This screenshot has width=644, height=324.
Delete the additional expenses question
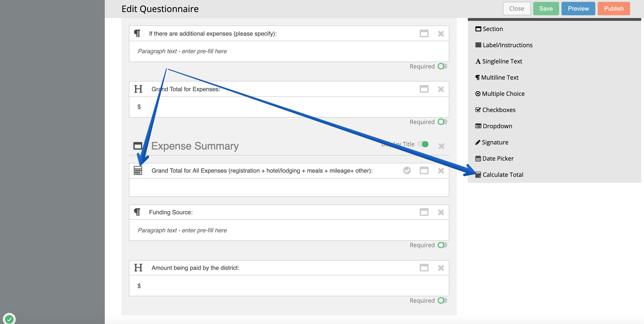441,34
